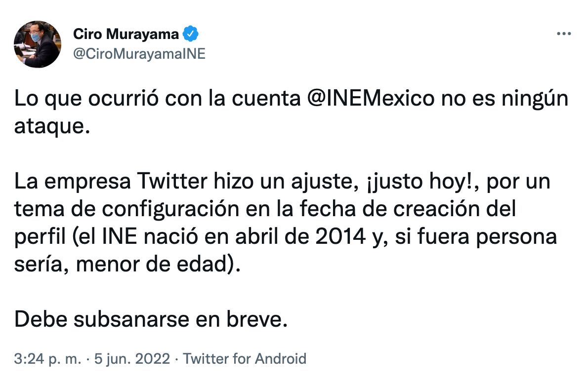Open the three-dot more options menu

click(564, 34)
